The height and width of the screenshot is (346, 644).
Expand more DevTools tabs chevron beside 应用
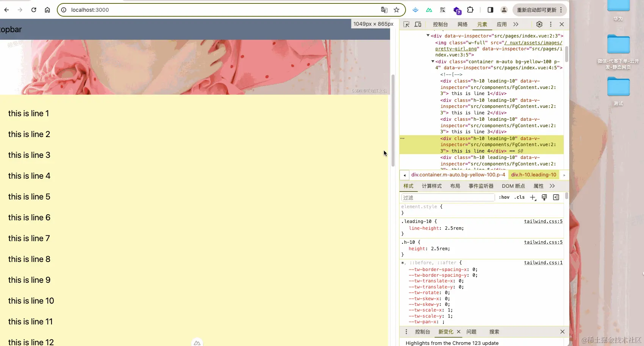[x=516, y=24]
